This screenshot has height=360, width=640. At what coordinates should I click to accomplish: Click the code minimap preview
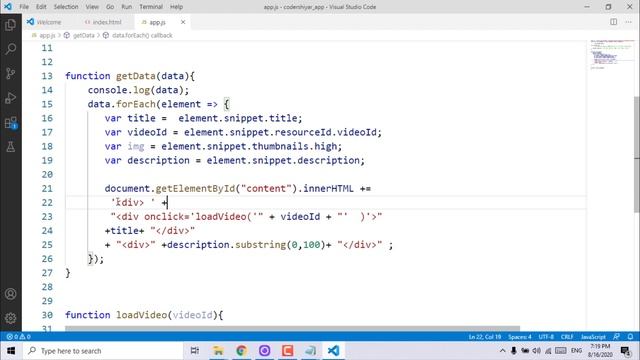612,55
